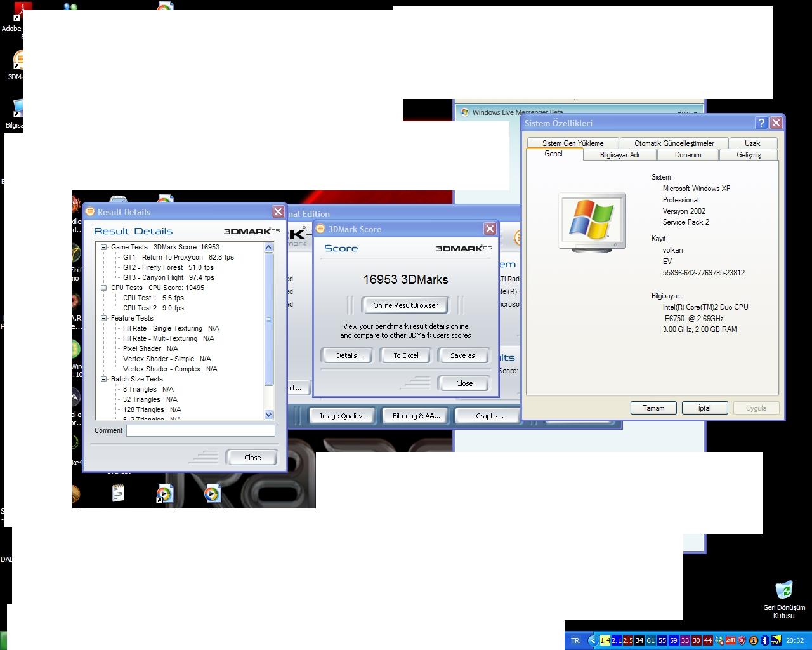812x650 pixels.
Task: Switch to Bilgisayar Adı tab
Action: point(620,155)
